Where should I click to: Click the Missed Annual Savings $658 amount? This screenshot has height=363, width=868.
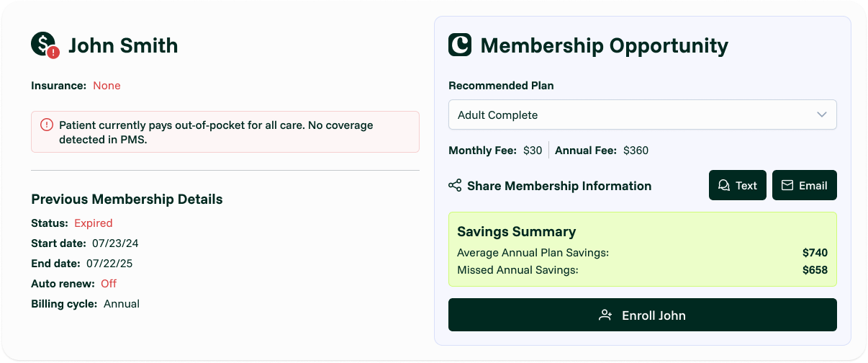(815, 270)
